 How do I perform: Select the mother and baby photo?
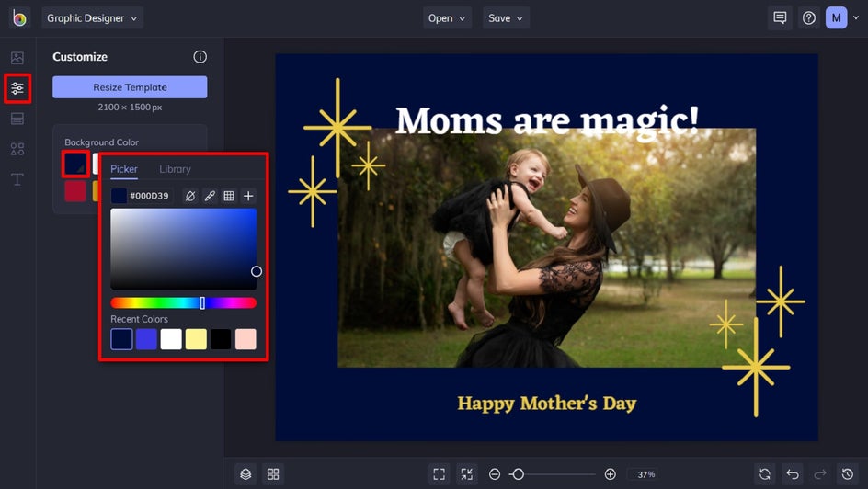547,248
